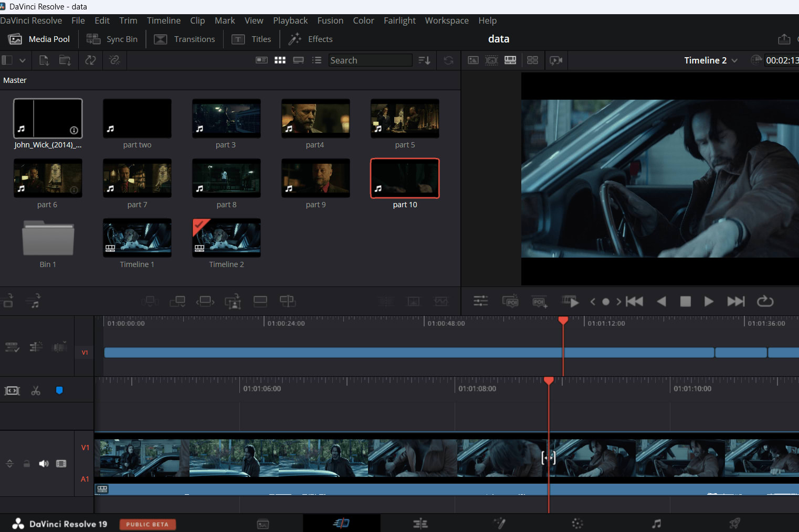Screen dimensions: 799x532
Task: Open the File menu
Action: (x=78, y=20)
